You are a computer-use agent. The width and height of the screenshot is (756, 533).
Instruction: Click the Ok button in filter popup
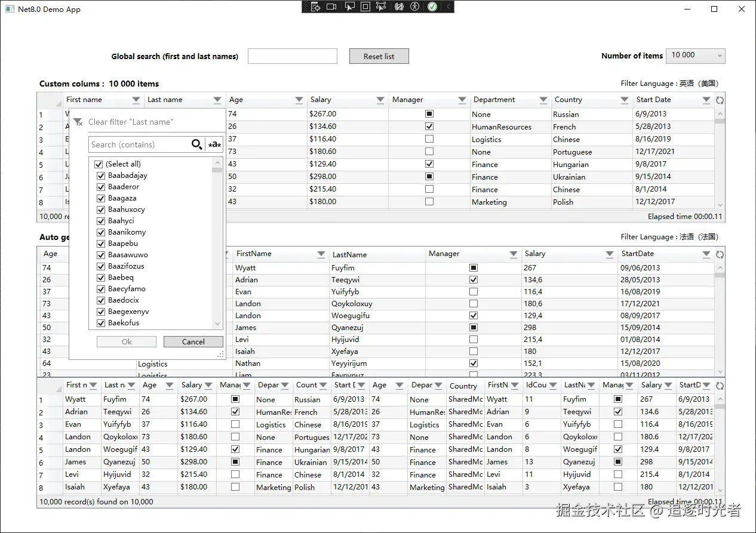click(x=127, y=342)
